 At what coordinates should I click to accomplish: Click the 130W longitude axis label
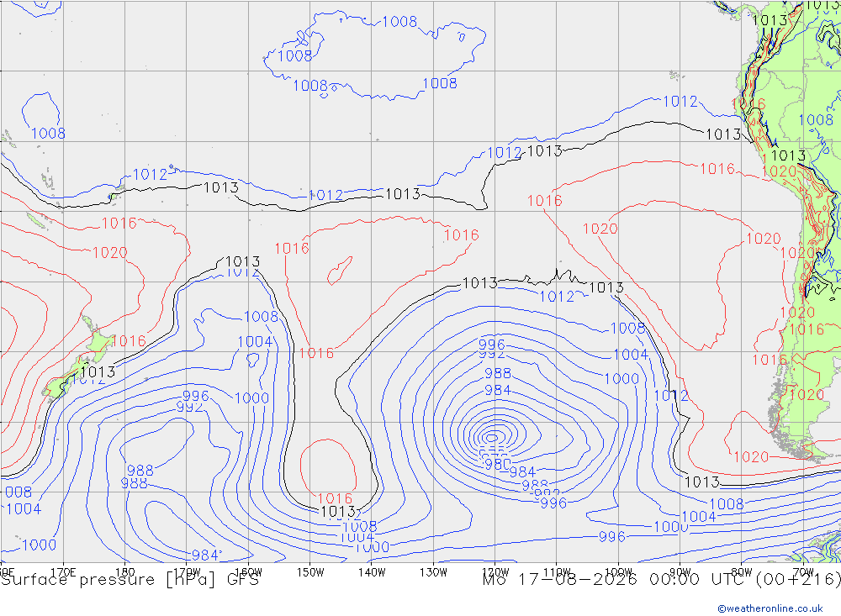(x=433, y=572)
